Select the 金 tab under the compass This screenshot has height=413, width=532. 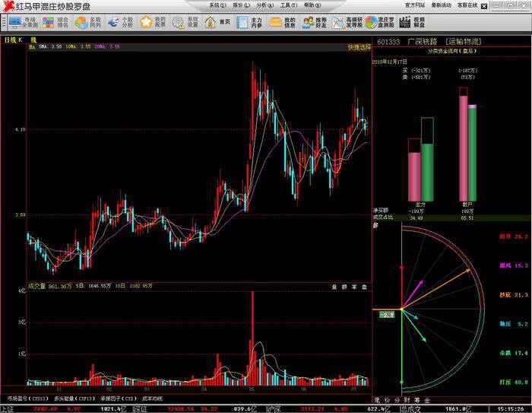pos(427,400)
